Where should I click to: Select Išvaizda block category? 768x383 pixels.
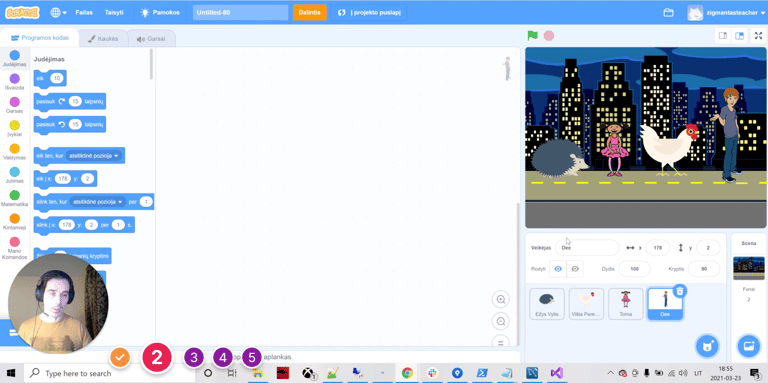click(15, 82)
